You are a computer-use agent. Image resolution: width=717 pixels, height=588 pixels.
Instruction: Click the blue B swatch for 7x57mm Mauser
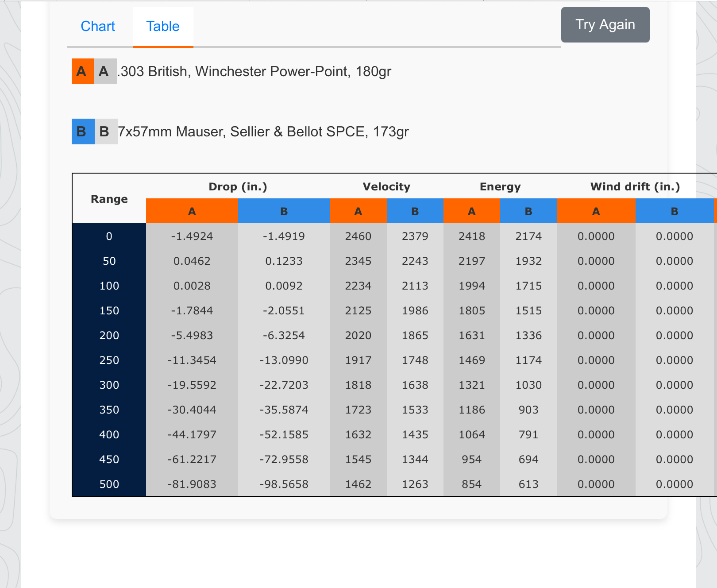pos(83,132)
